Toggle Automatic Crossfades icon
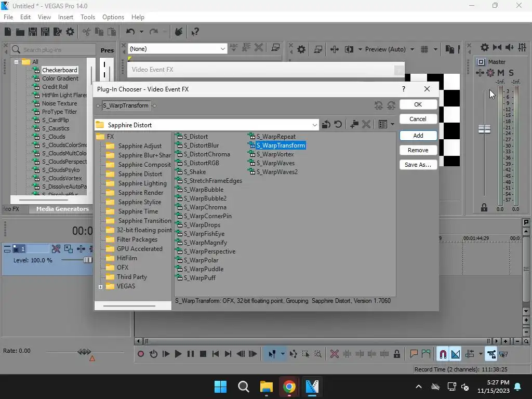The image size is (532, 399). click(456, 354)
